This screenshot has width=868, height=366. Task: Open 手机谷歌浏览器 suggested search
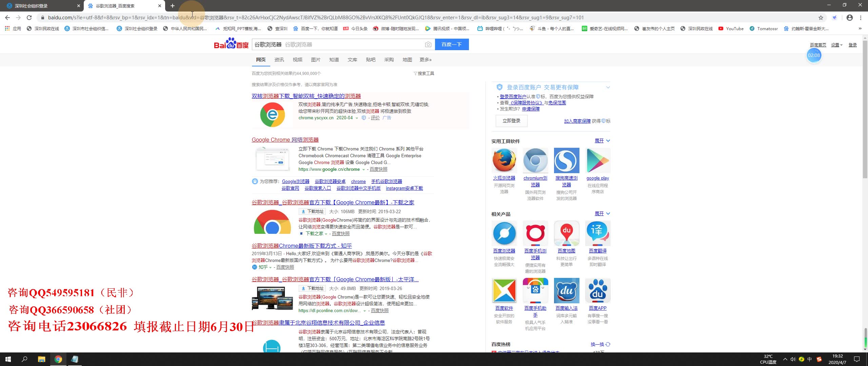387,182
